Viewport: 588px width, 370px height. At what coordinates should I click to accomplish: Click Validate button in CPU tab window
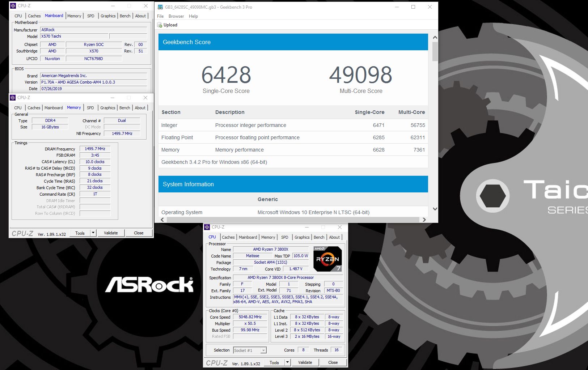tap(305, 363)
